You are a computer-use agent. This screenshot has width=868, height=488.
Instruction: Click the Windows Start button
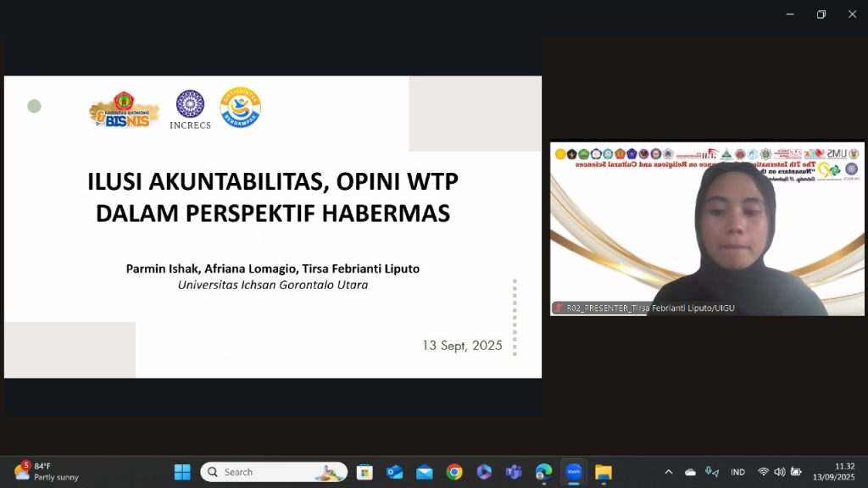click(x=182, y=472)
